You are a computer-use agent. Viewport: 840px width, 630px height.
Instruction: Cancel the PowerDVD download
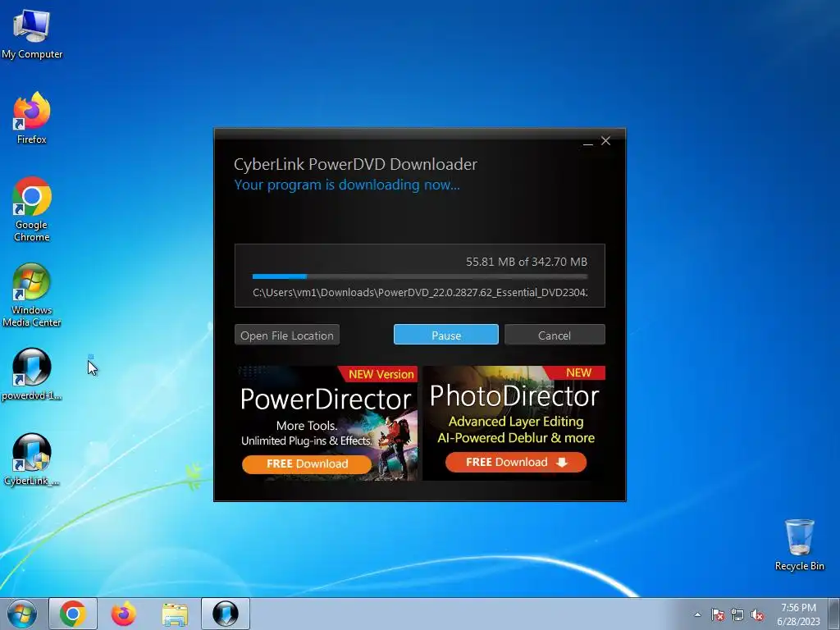(555, 335)
